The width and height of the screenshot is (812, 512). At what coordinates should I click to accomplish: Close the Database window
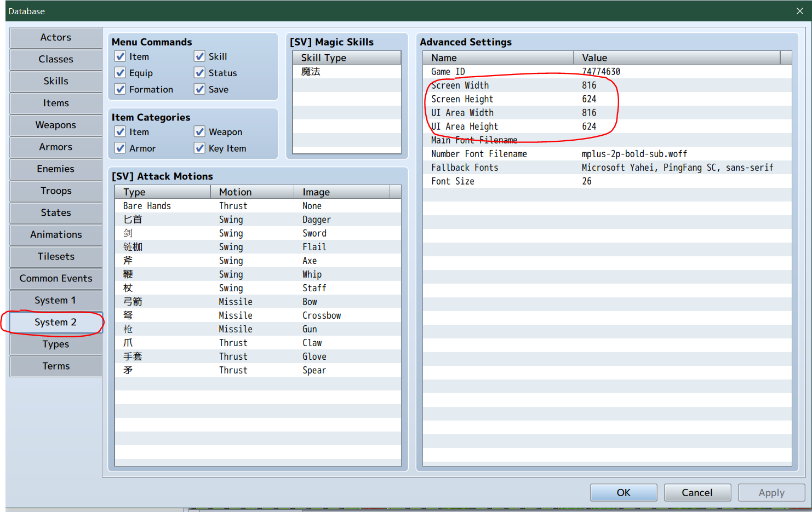point(799,11)
